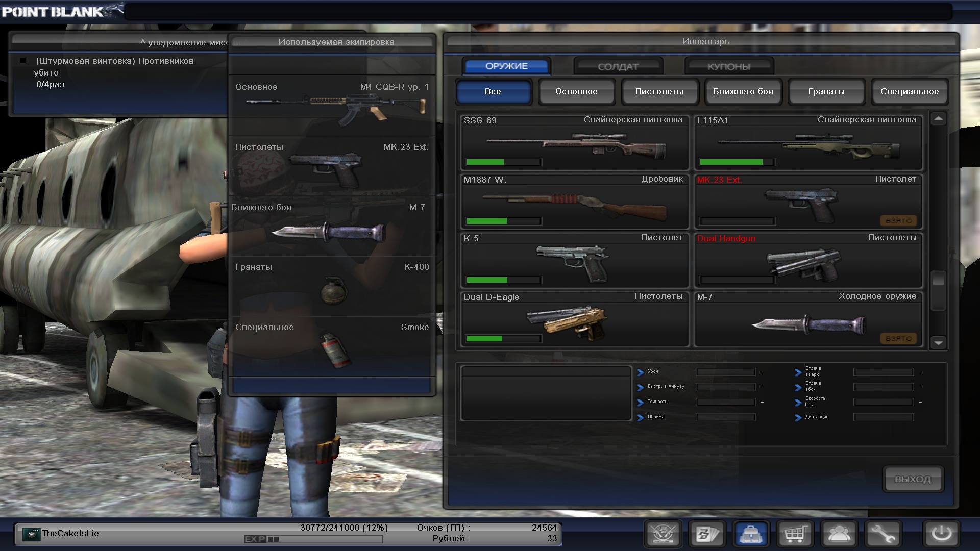This screenshot has width=980, height=551.
Task: Open the shop cart icon
Action: [x=795, y=534]
